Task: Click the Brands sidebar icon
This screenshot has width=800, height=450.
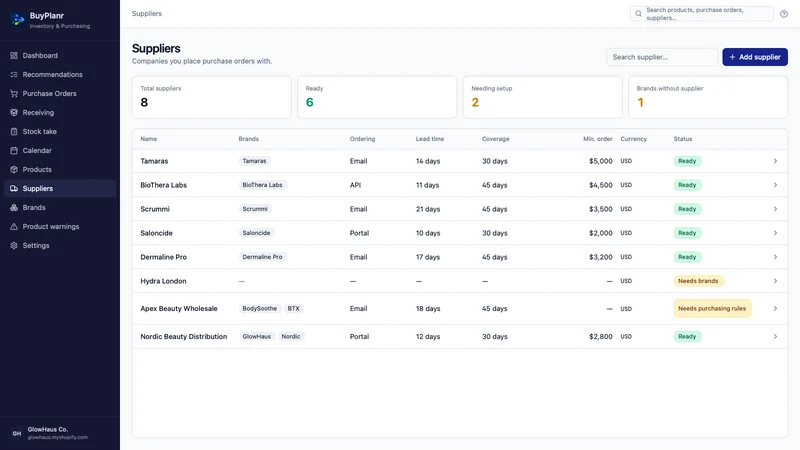Action: click(14, 208)
